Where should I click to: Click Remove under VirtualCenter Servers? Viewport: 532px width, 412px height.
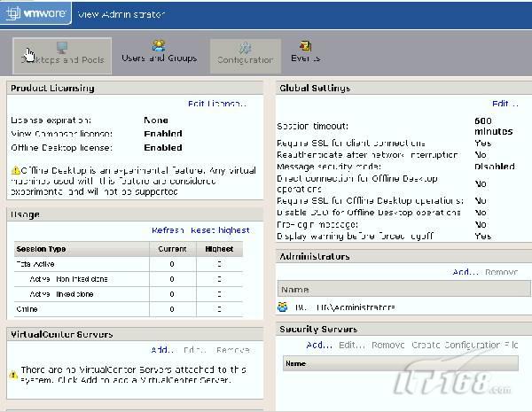[233, 350]
